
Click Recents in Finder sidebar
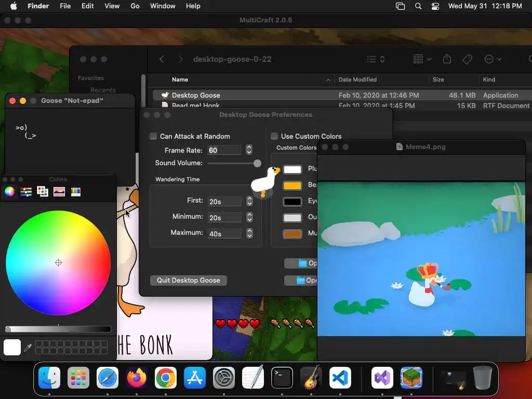[x=103, y=90]
